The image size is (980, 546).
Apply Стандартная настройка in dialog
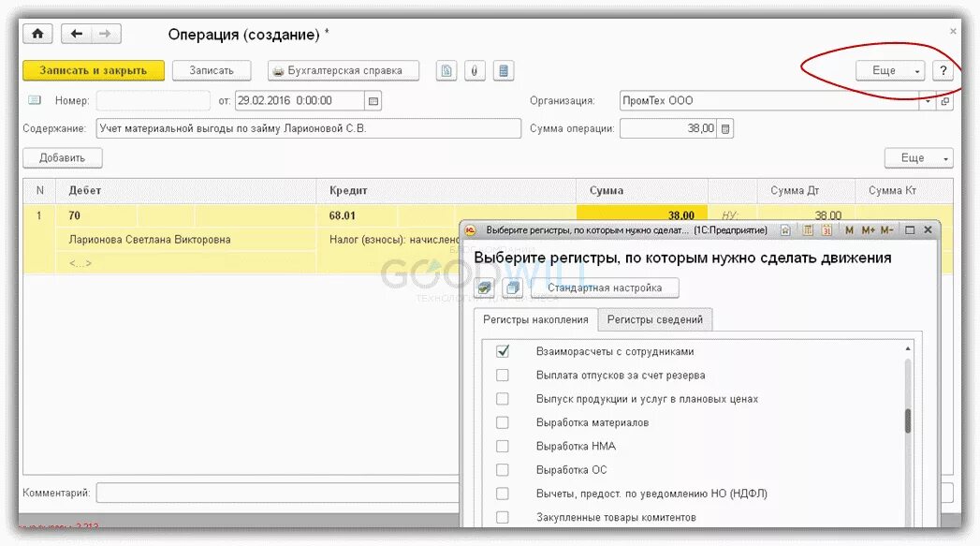[605, 288]
